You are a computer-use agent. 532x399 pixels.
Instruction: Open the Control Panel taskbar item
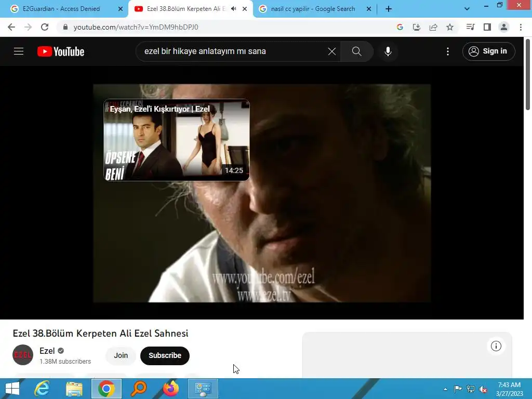[x=203, y=389]
